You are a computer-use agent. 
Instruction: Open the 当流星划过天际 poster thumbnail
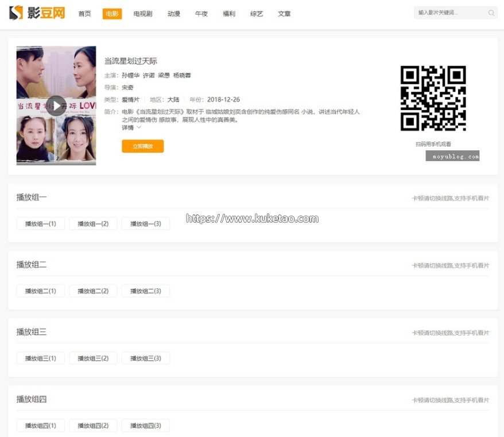(56, 106)
